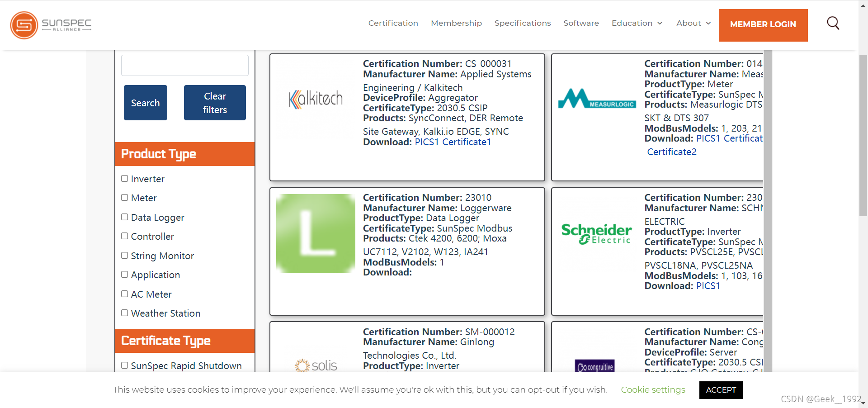868x408 pixels.
Task: Select Certification Number SM-000012 text
Action: click(439, 332)
